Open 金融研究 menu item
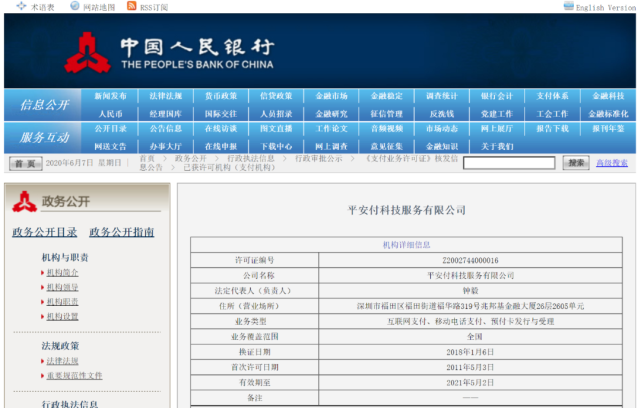This screenshot has width=641, height=408. coord(332,114)
